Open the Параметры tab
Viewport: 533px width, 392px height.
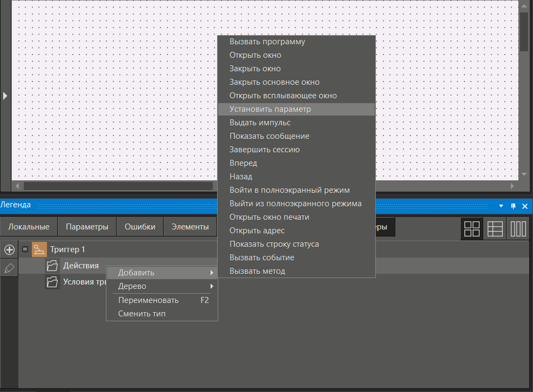(x=87, y=227)
